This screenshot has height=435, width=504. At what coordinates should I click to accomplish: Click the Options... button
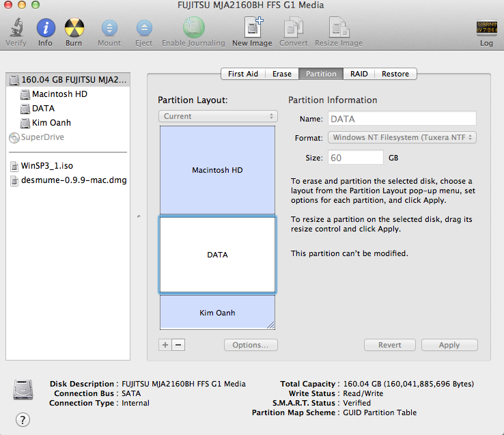251,345
